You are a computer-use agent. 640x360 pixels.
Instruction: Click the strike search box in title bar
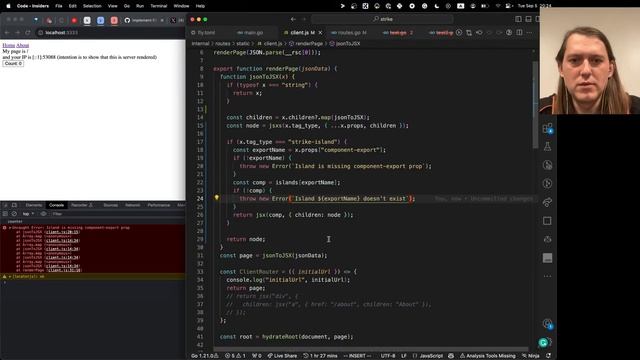(382, 19)
